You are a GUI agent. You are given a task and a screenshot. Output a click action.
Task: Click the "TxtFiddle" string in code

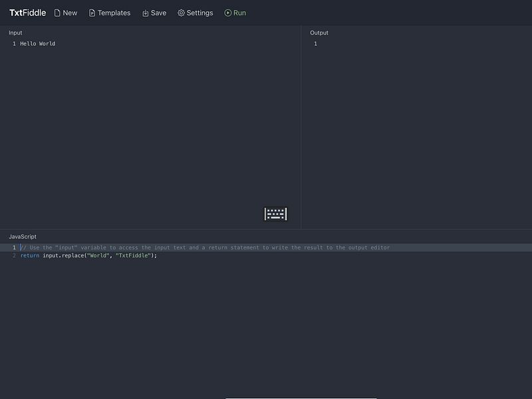134,255
